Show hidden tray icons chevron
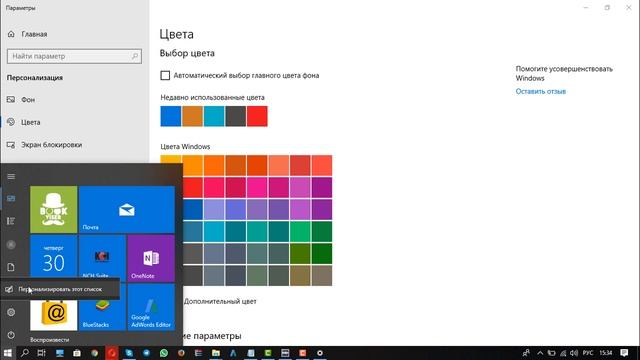This screenshot has width=640, height=360. coord(540,353)
